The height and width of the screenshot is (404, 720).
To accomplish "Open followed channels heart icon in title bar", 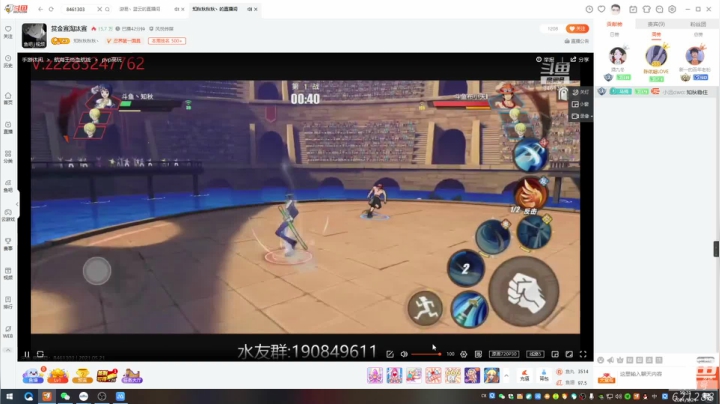I will coord(602,9).
